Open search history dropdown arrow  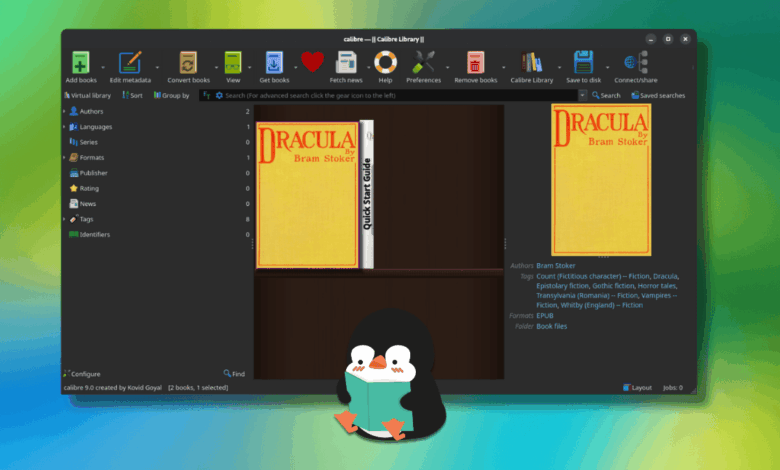(582, 95)
